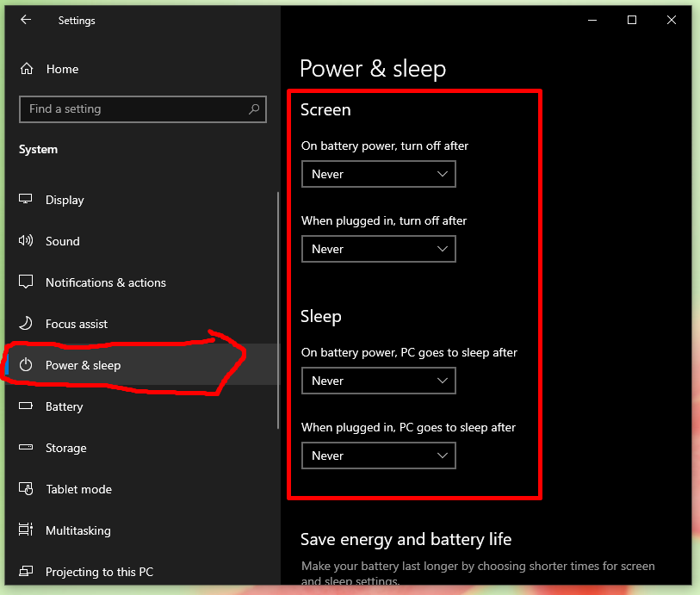This screenshot has width=700, height=595.
Task: Click the Focus assist moon icon
Action: coord(26,323)
